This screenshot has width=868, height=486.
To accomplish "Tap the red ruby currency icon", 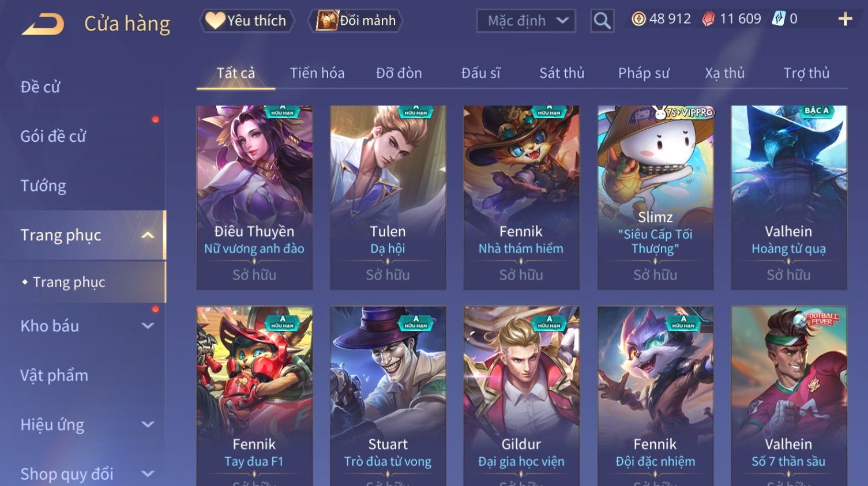I will [x=708, y=19].
